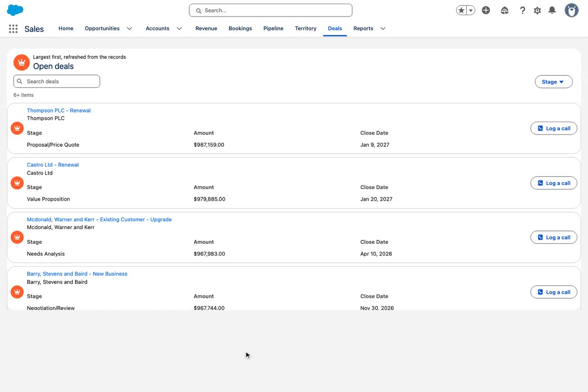Open the user profile avatar
The image size is (588, 392).
pos(571,10)
